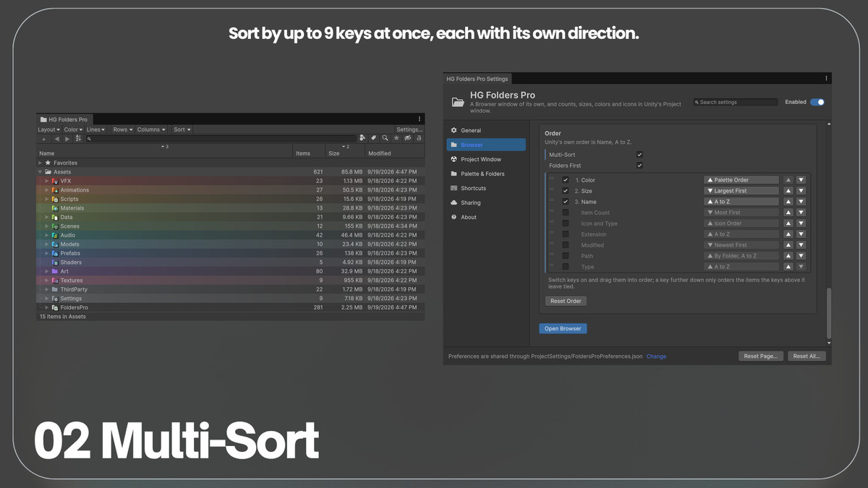This screenshot has width=868, height=488.
Task: Click the back arrow in the browser toolbar
Action: point(56,139)
